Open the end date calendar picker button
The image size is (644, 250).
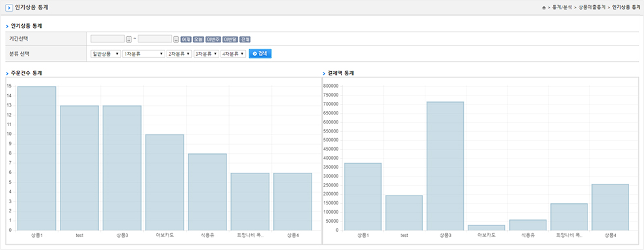(176, 40)
